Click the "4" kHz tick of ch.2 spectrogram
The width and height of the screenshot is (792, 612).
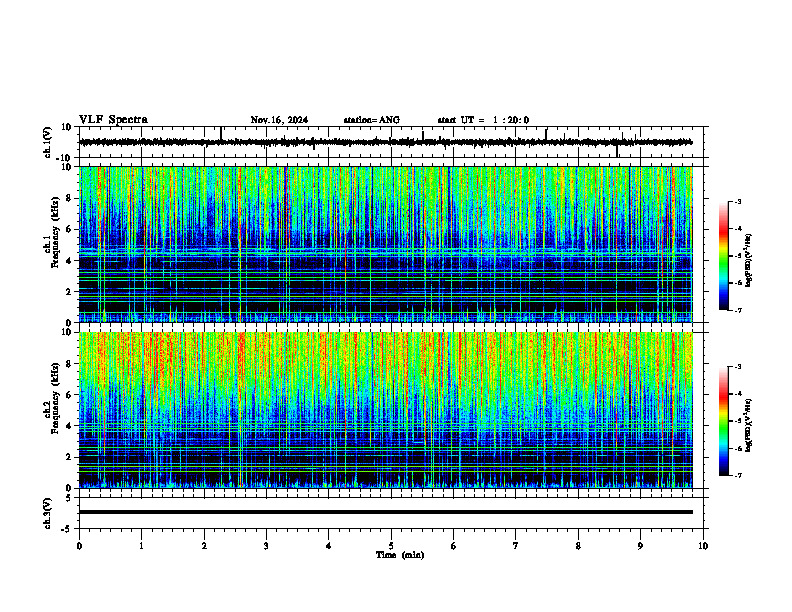click(70, 426)
